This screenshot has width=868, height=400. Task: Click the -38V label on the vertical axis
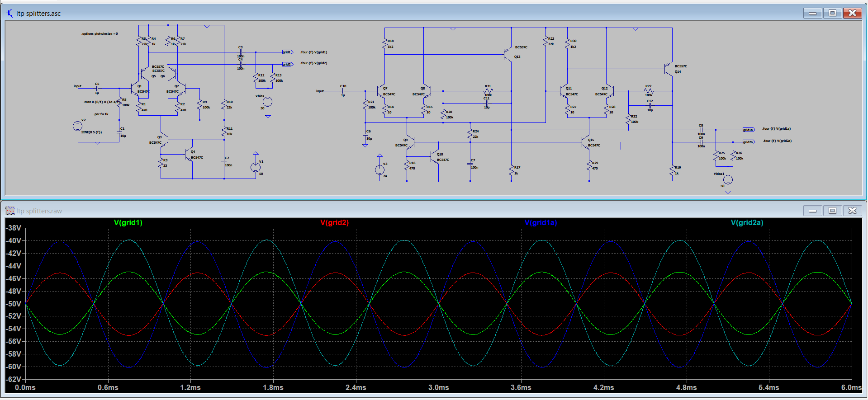tap(13, 228)
